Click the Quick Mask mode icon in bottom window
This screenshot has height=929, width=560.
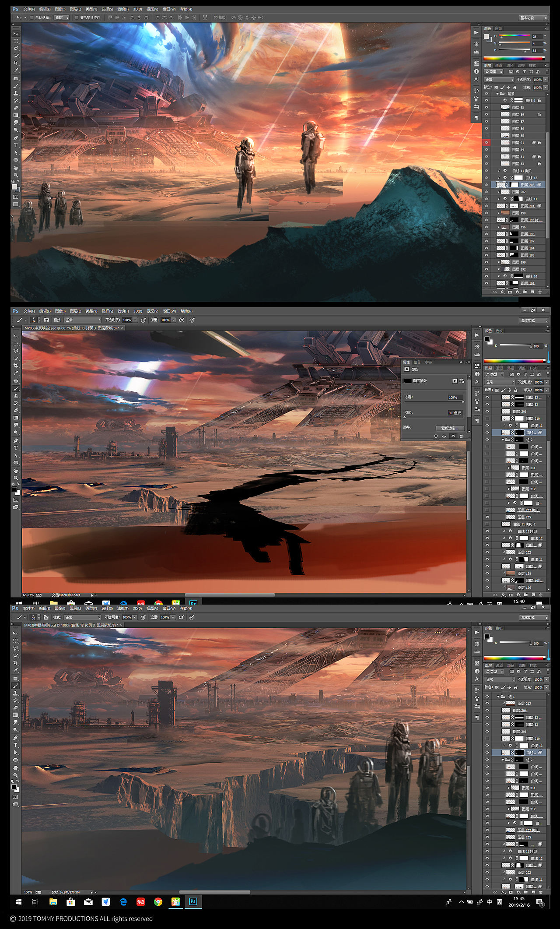[x=15, y=797]
